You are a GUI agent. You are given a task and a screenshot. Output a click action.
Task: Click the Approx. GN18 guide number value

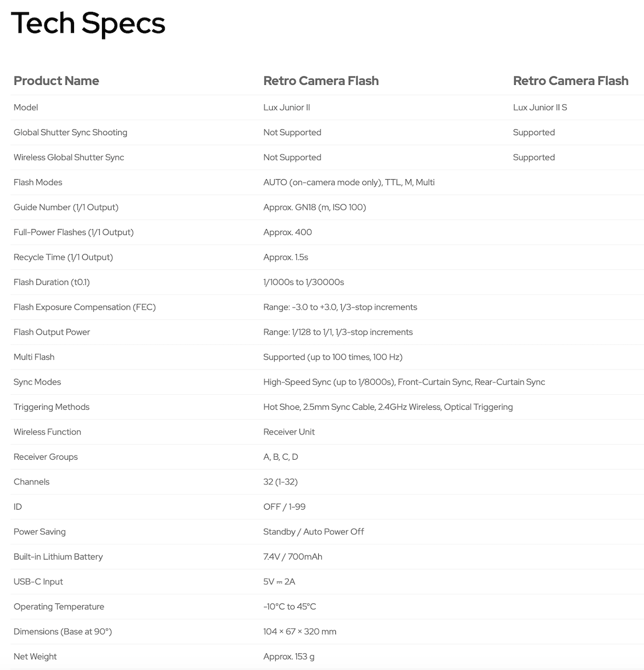pos(314,207)
